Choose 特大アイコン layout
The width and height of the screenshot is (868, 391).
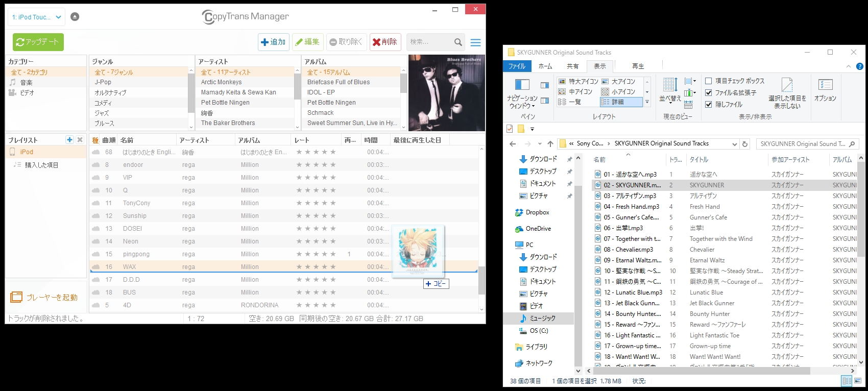578,81
